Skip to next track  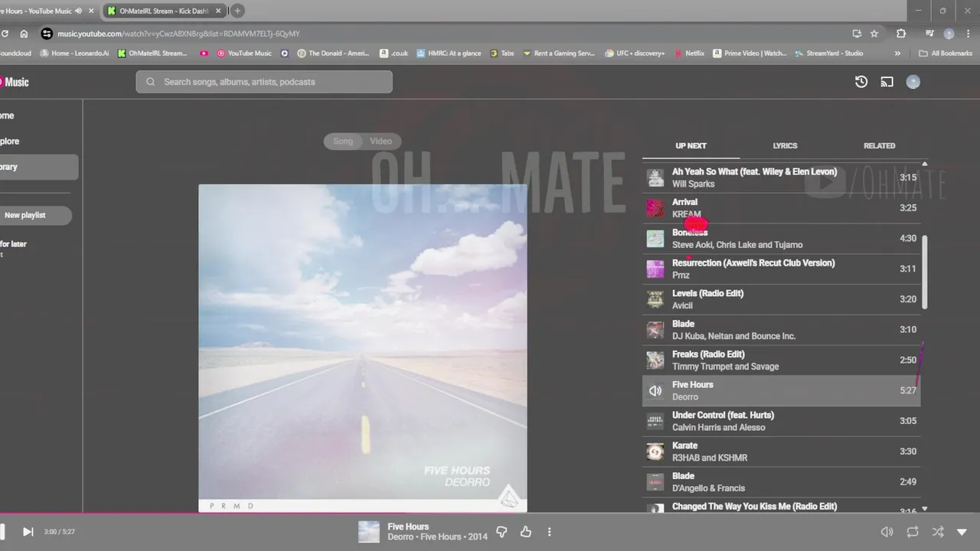(28, 531)
